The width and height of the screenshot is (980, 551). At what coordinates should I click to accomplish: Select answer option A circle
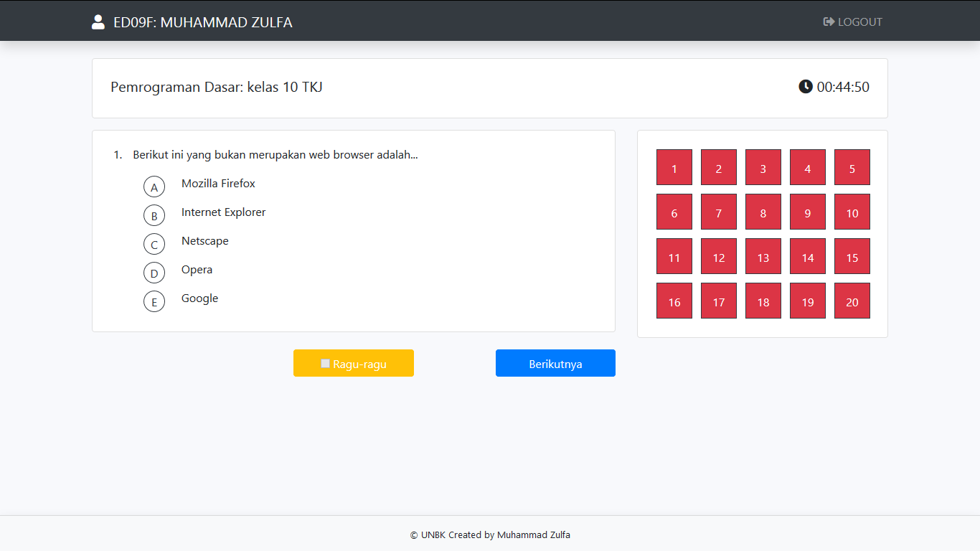coord(154,187)
